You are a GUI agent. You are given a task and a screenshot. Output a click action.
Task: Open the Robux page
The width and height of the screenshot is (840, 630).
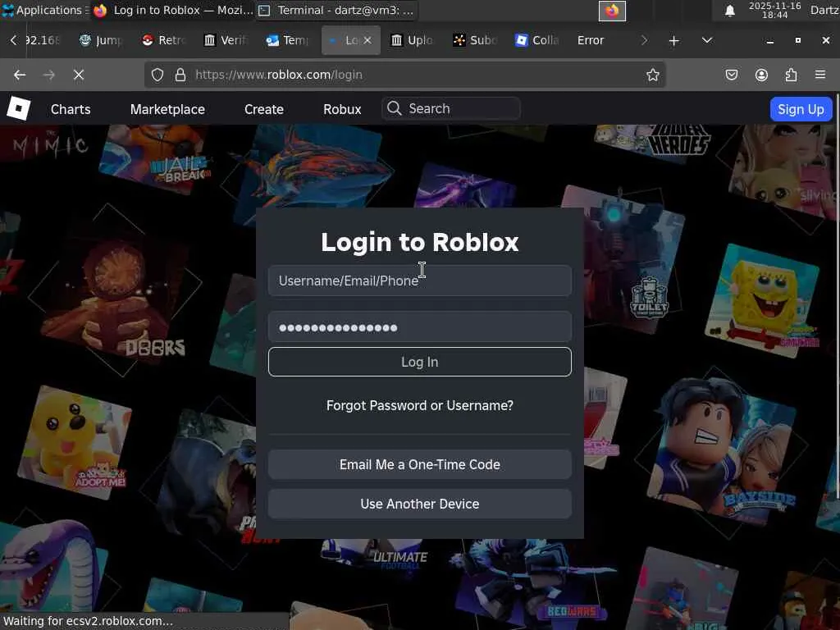tap(342, 109)
